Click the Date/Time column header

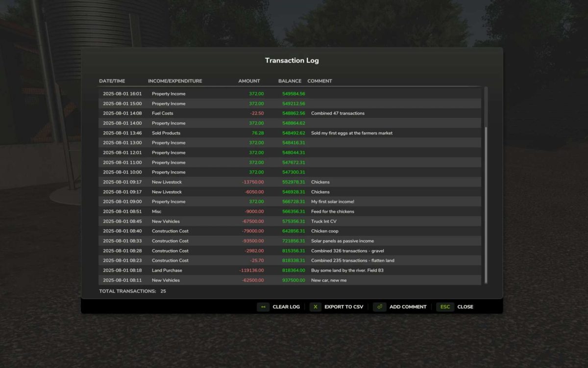click(x=112, y=81)
